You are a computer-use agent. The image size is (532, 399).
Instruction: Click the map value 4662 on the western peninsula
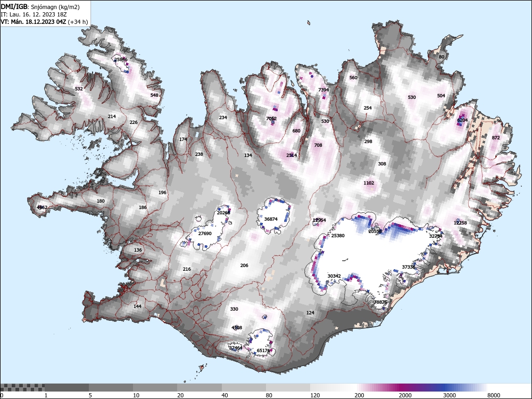coord(42,207)
